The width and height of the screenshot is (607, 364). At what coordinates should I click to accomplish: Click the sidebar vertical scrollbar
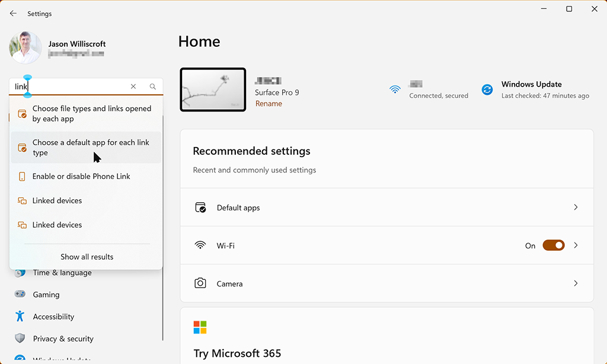click(x=163, y=228)
